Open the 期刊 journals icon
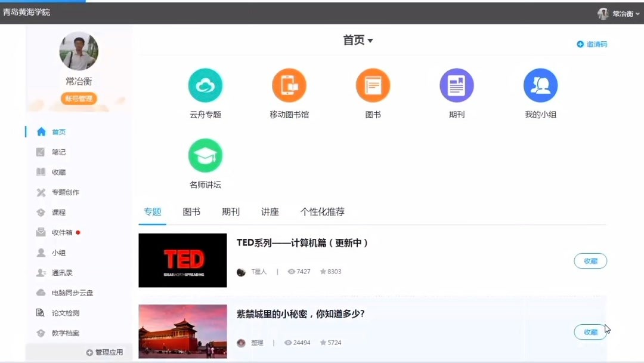This screenshot has height=363, width=644. (456, 84)
